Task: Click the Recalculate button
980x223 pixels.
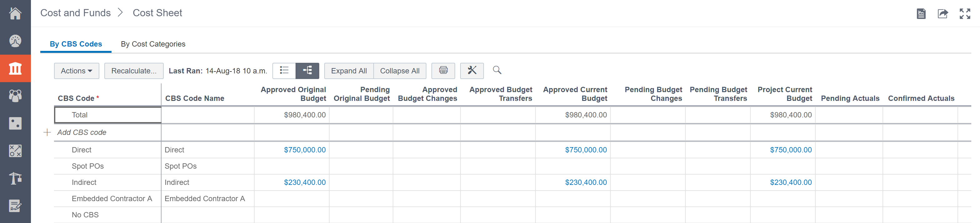Action: tap(133, 71)
